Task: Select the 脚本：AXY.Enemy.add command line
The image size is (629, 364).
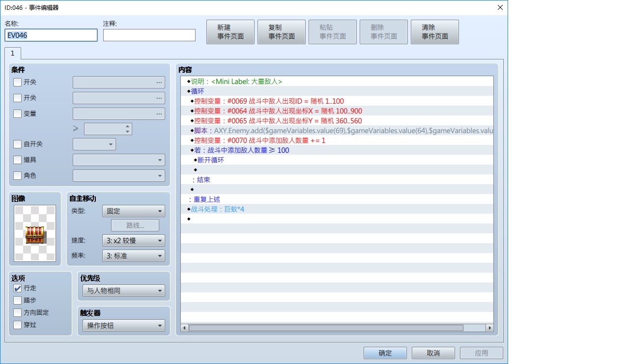Action: pyautogui.click(x=337, y=131)
